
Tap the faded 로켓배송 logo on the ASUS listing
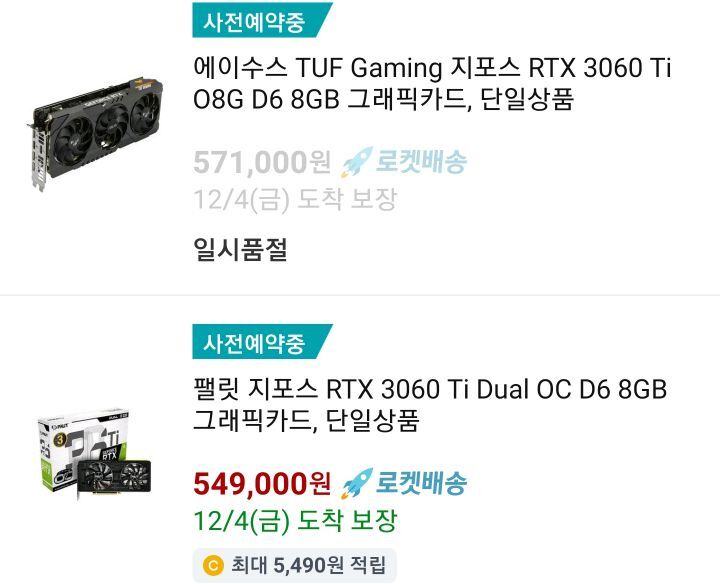click(421, 162)
